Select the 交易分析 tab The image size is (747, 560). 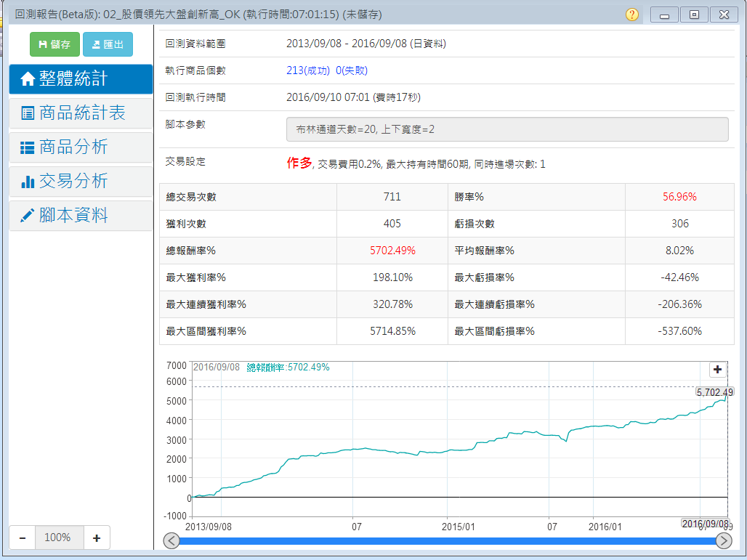tap(81, 181)
